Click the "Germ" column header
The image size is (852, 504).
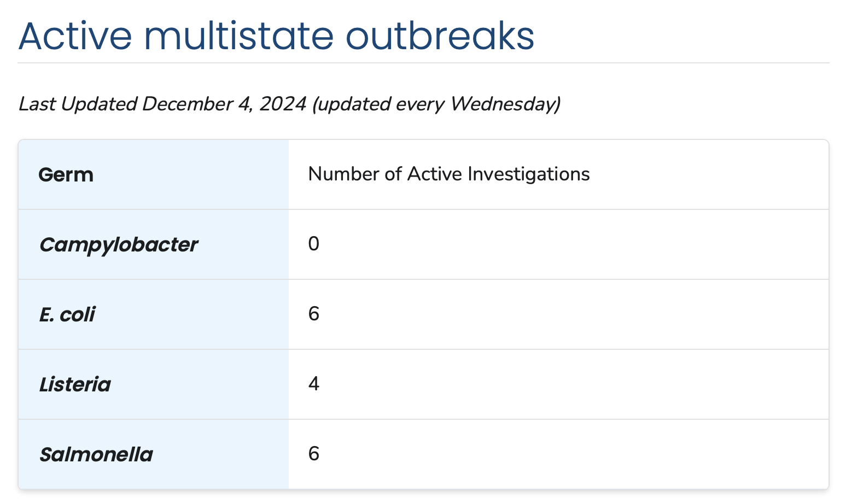[66, 175]
